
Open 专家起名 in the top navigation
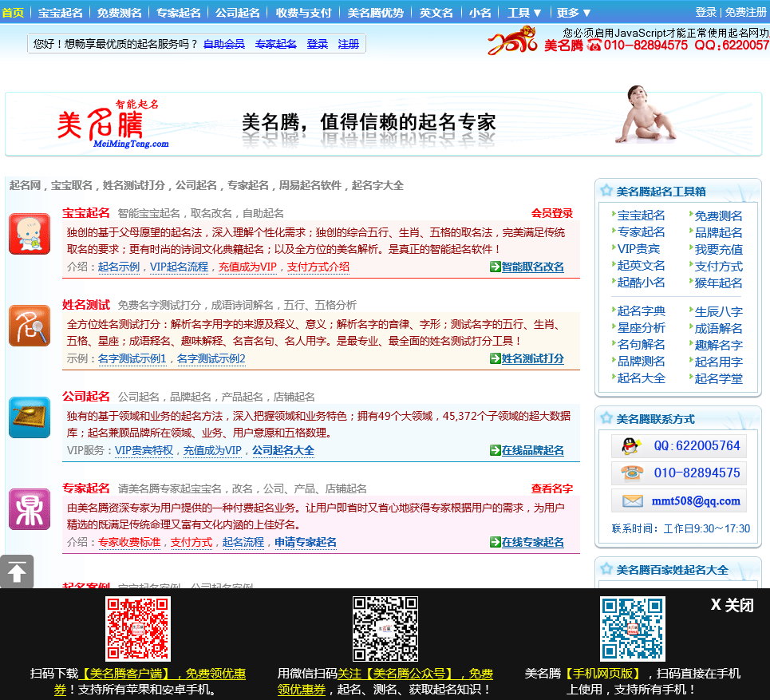click(x=178, y=13)
